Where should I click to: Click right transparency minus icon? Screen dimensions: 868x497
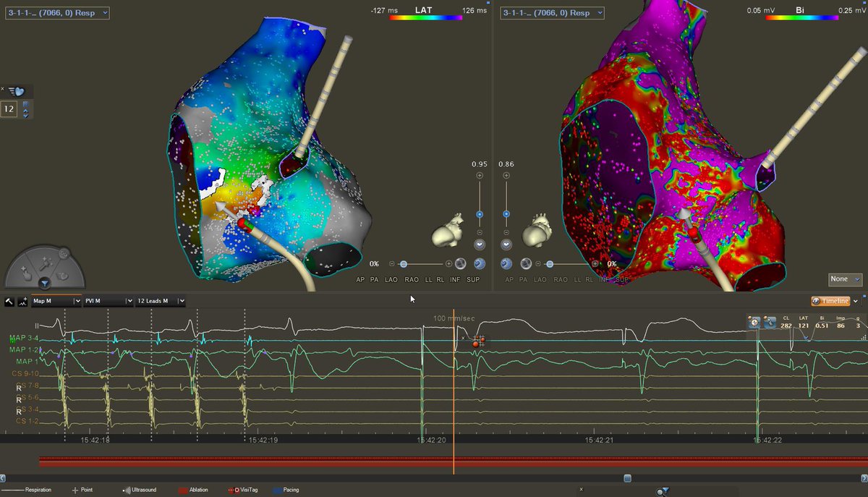coord(537,264)
